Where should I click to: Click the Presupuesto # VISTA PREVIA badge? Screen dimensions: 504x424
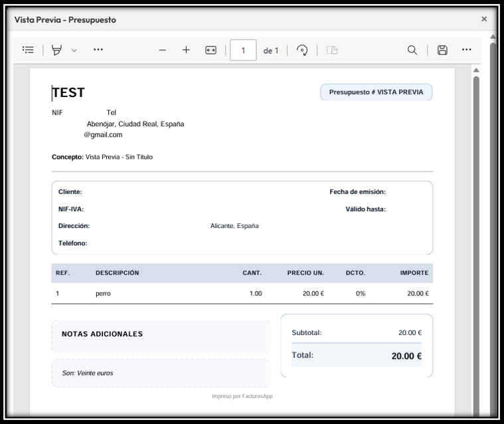pyautogui.click(x=376, y=92)
